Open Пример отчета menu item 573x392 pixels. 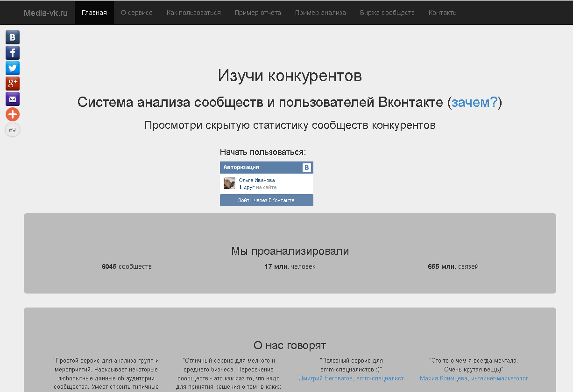(x=258, y=13)
